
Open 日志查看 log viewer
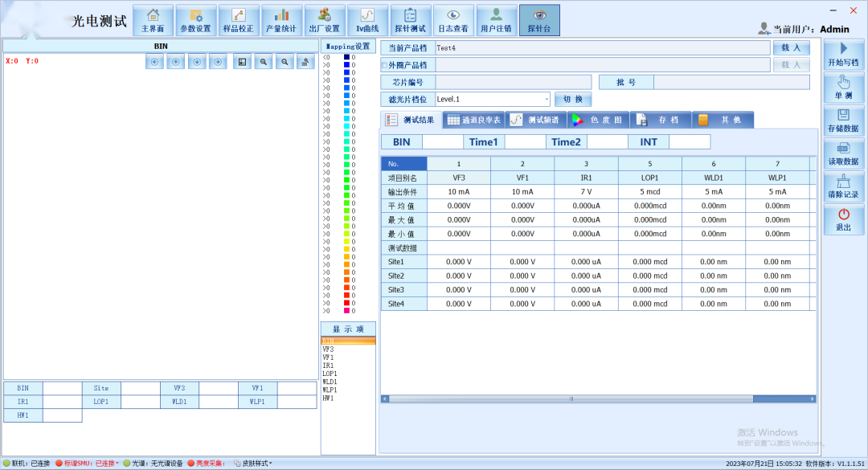point(453,20)
